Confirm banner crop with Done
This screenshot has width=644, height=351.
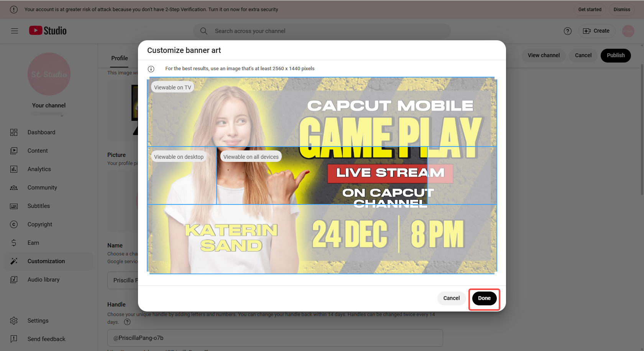pyautogui.click(x=484, y=298)
